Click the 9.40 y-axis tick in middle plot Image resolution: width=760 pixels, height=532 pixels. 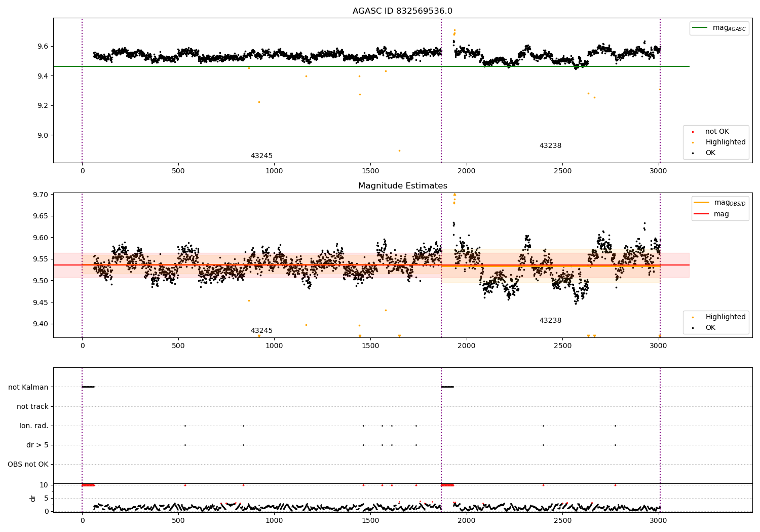pyautogui.click(x=40, y=324)
